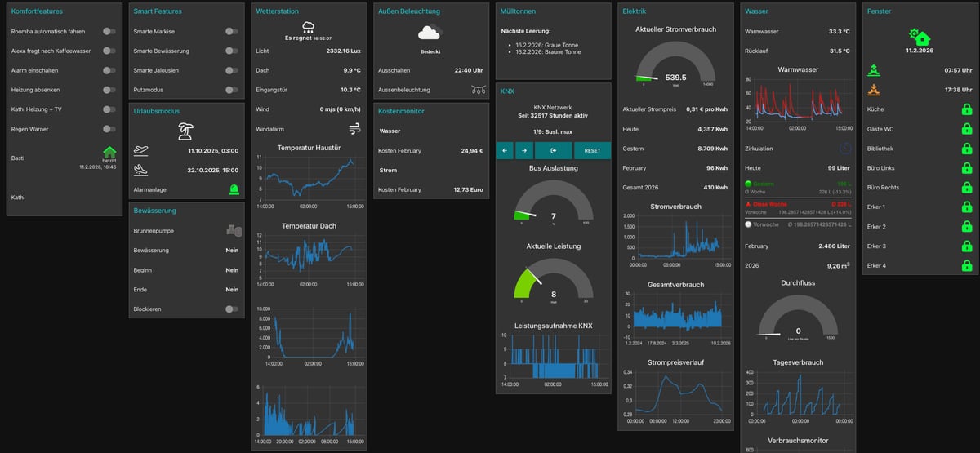Image resolution: width=980 pixels, height=453 pixels.
Task: Click the Erker 4 lock icon
Action: point(966,266)
